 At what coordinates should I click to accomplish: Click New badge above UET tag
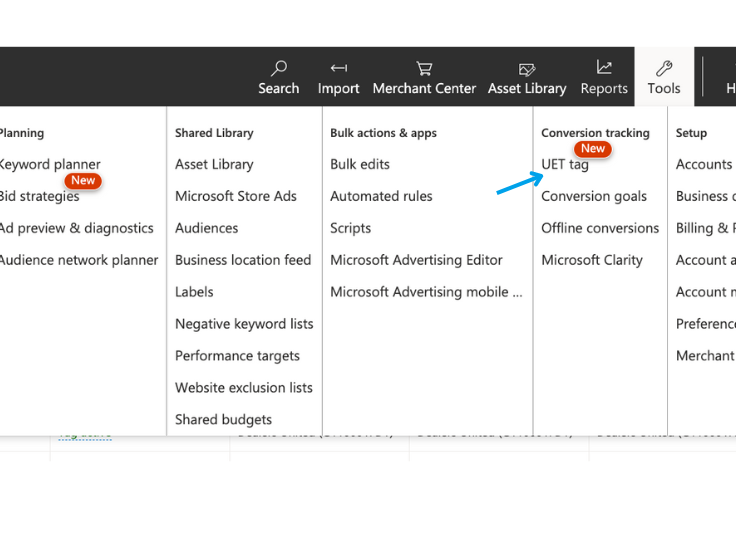pos(593,149)
